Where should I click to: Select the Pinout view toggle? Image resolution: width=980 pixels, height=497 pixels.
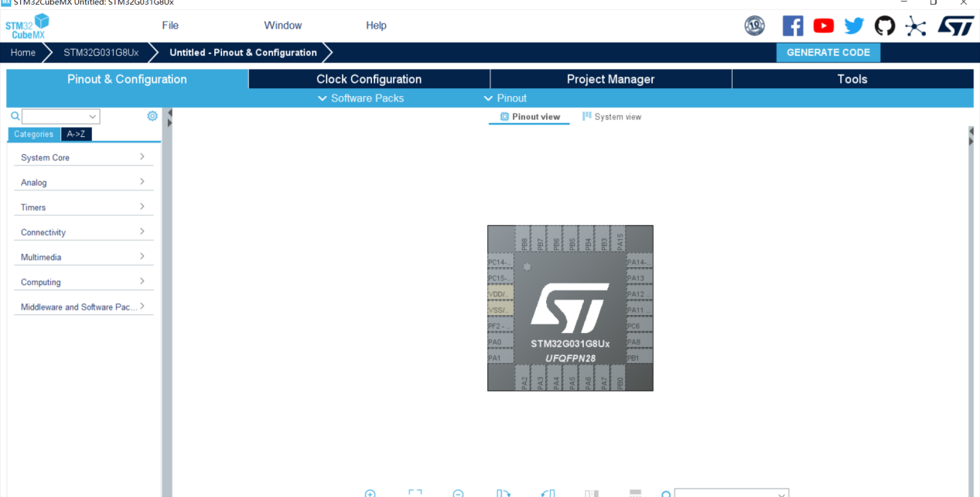(x=530, y=117)
